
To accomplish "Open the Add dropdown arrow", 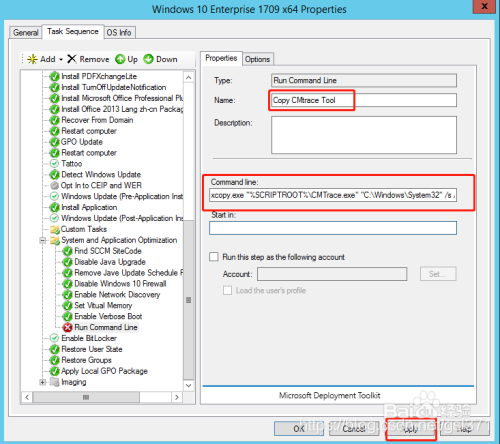I will (x=61, y=60).
